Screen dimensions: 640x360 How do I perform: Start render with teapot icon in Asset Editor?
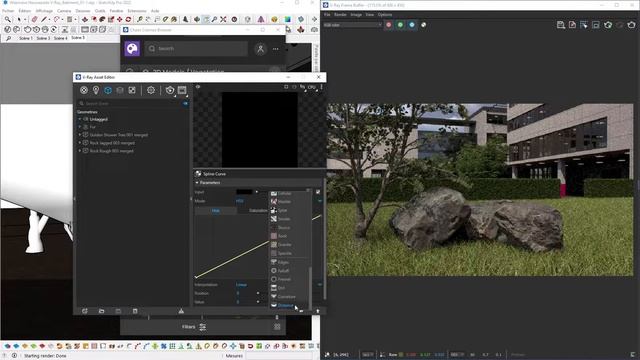click(x=170, y=90)
